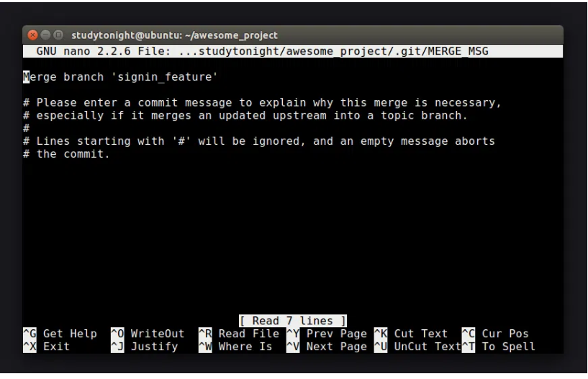The image size is (588, 379).
Task: Minimize the terminal window
Action: [45, 35]
